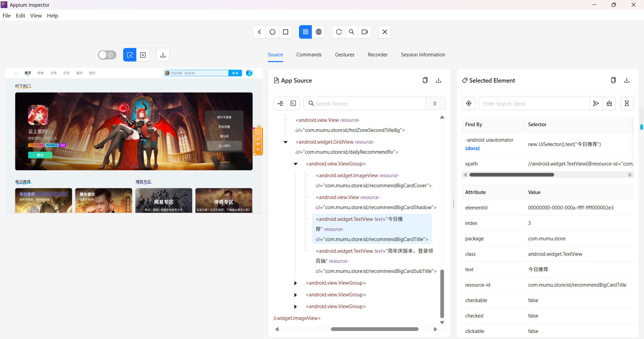Click the large banner in device screenshot

[x=134, y=131]
